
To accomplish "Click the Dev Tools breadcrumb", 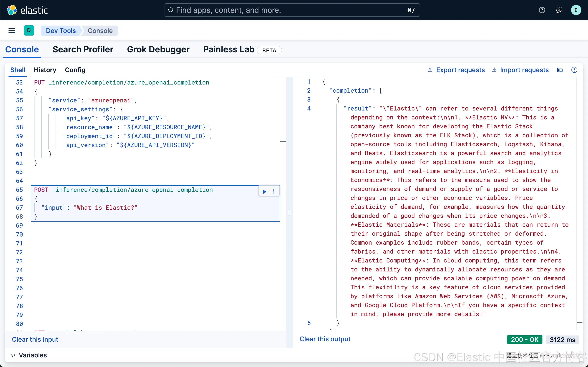I will (61, 31).
